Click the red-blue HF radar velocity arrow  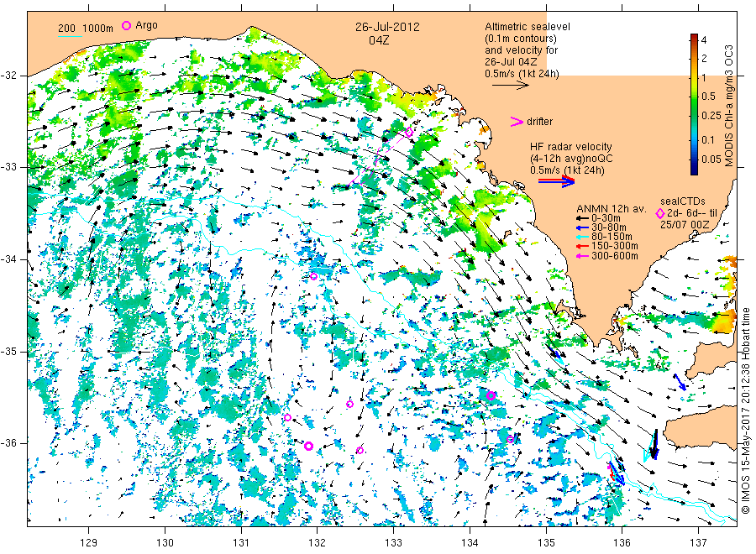pos(556,181)
